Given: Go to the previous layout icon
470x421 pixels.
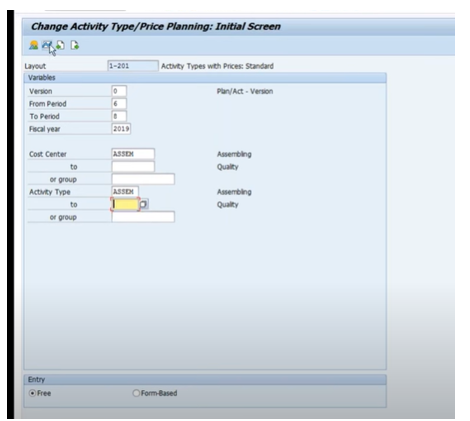Looking at the screenshot, I should pos(60,45).
